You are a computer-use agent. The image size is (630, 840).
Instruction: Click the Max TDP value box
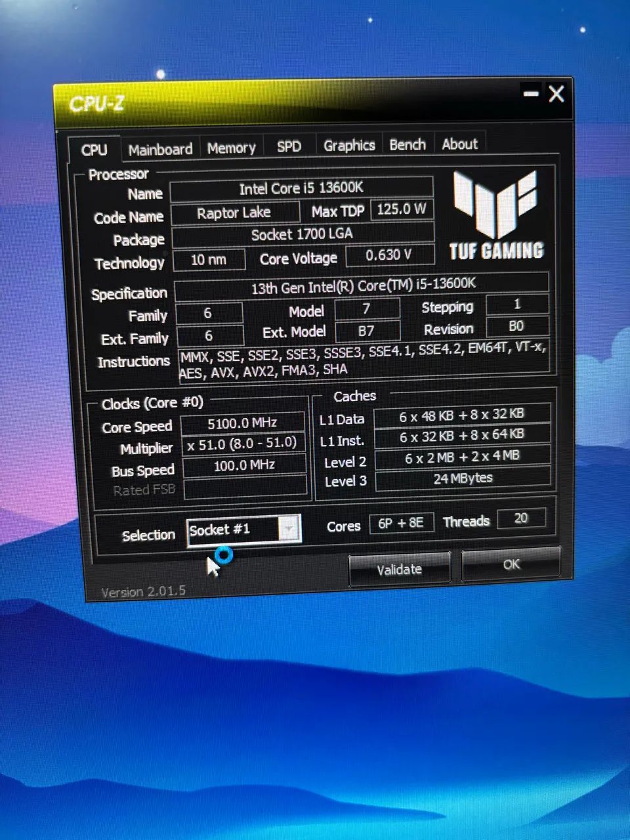tap(401, 210)
